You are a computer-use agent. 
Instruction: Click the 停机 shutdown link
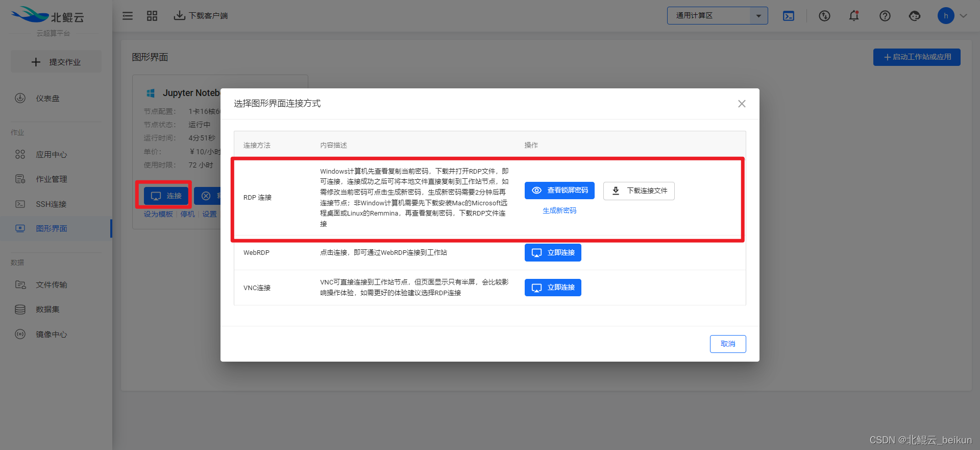[x=187, y=214]
